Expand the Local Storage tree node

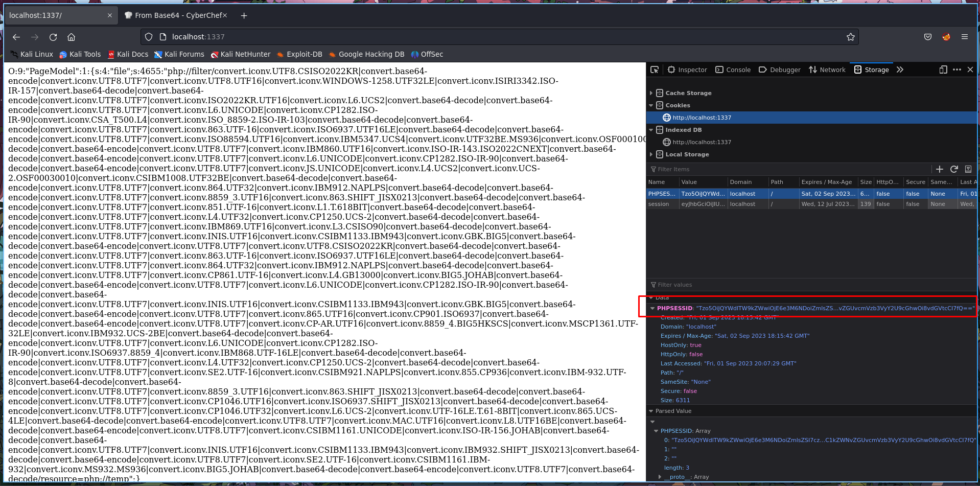(x=651, y=154)
